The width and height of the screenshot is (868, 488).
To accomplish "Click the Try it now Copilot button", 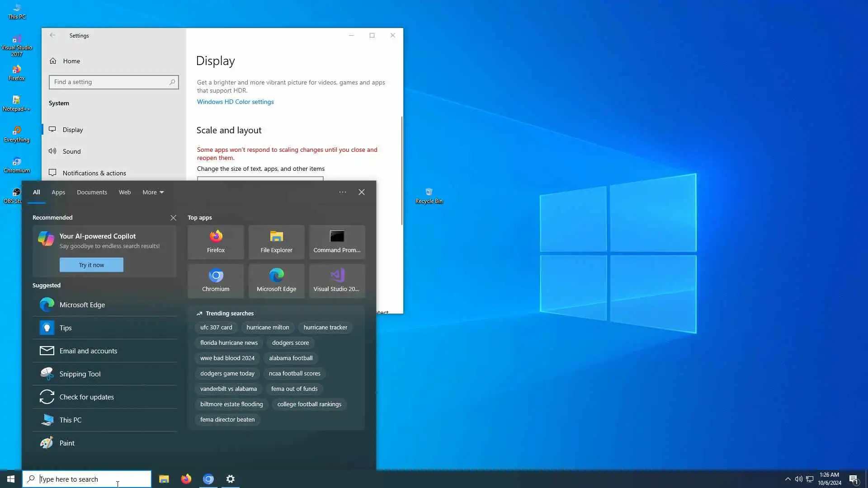I will (x=91, y=265).
